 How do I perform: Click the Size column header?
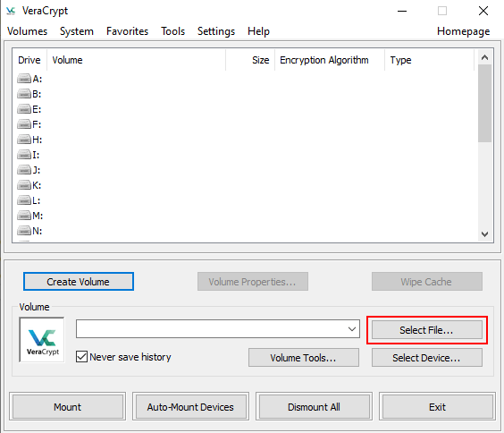tap(250, 60)
